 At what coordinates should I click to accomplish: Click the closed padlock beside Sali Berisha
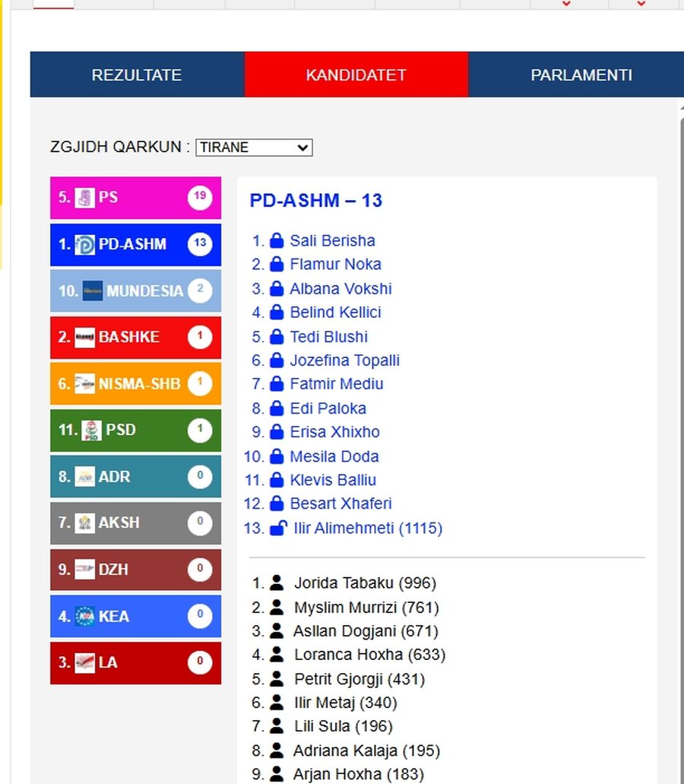pos(277,240)
